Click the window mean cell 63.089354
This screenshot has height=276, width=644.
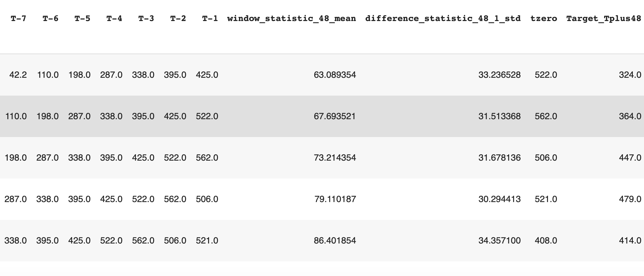[x=335, y=75]
